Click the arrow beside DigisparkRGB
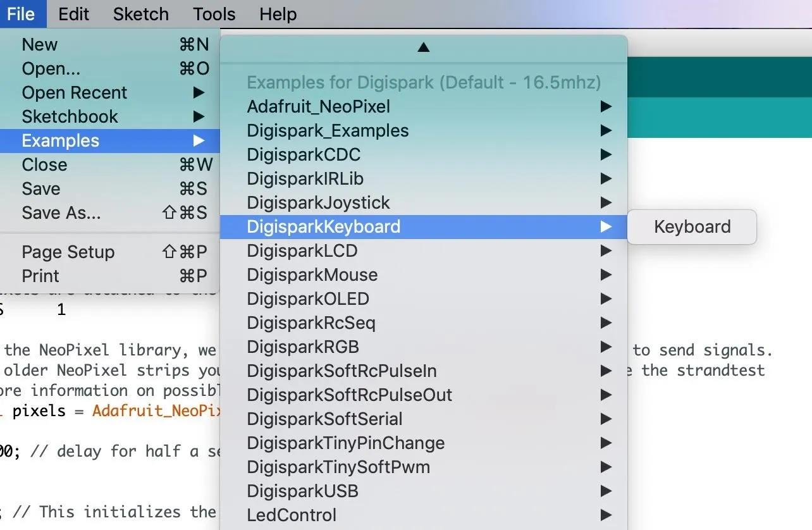The height and width of the screenshot is (530, 812). coord(606,347)
